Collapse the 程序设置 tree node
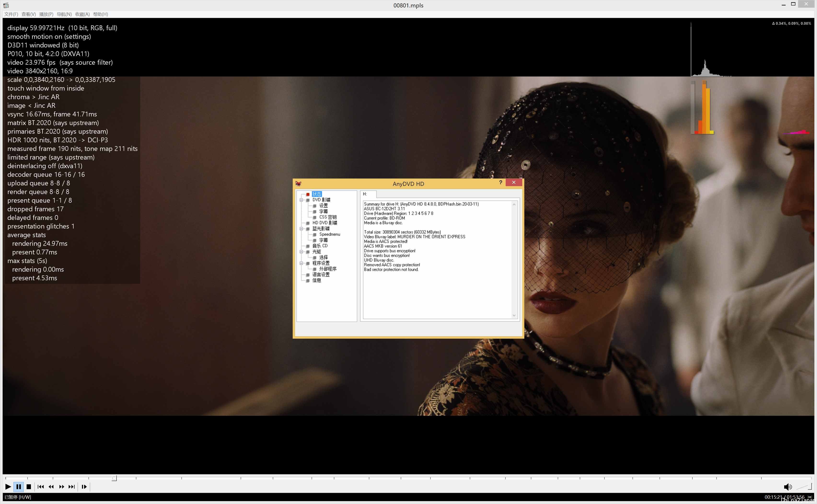This screenshot has height=504, width=817. click(301, 263)
